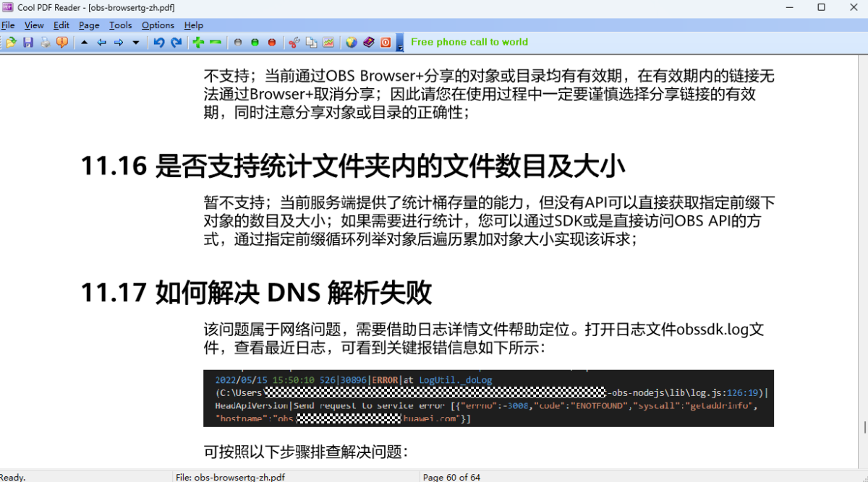Open the first page dropdown arrow

tap(83, 43)
